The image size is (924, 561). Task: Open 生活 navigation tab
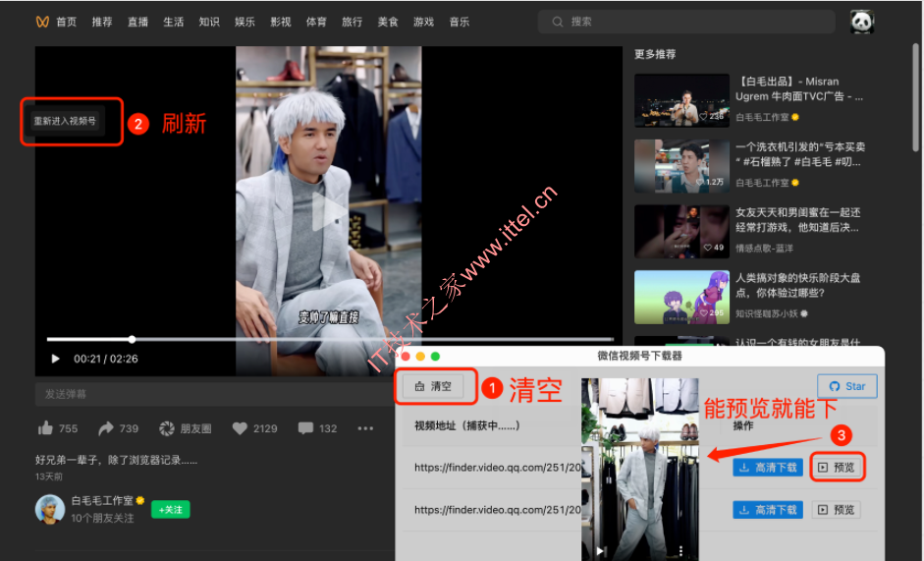pyautogui.click(x=173, y=22)
